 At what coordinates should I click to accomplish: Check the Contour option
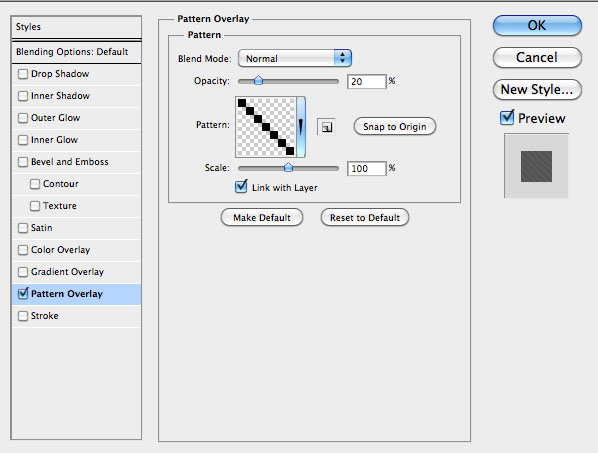35,184
